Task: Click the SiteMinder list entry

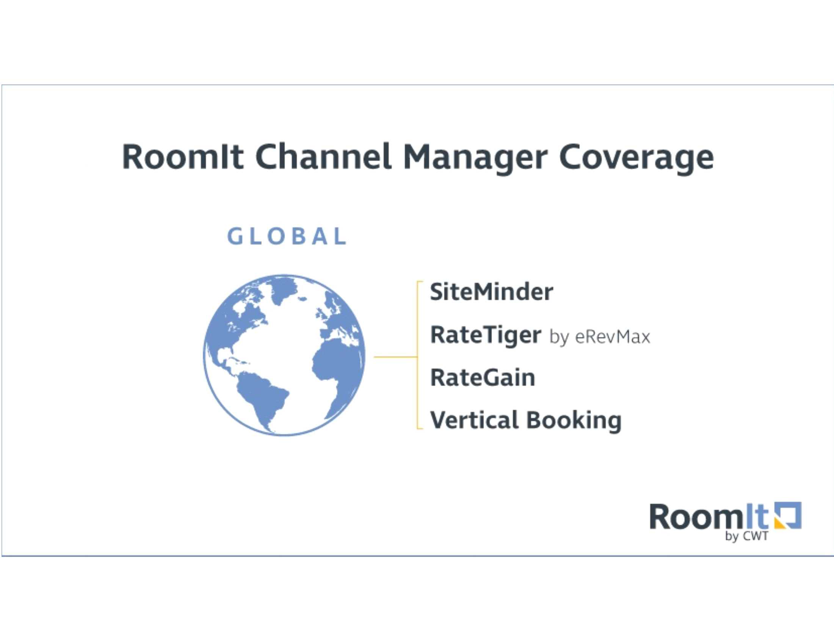Action: [x=491, y=292]
